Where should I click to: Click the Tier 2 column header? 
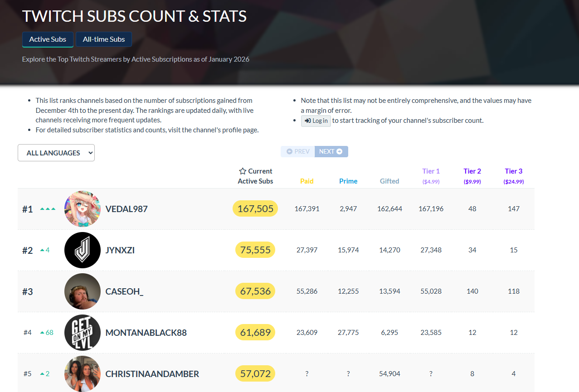pos(472,176)
